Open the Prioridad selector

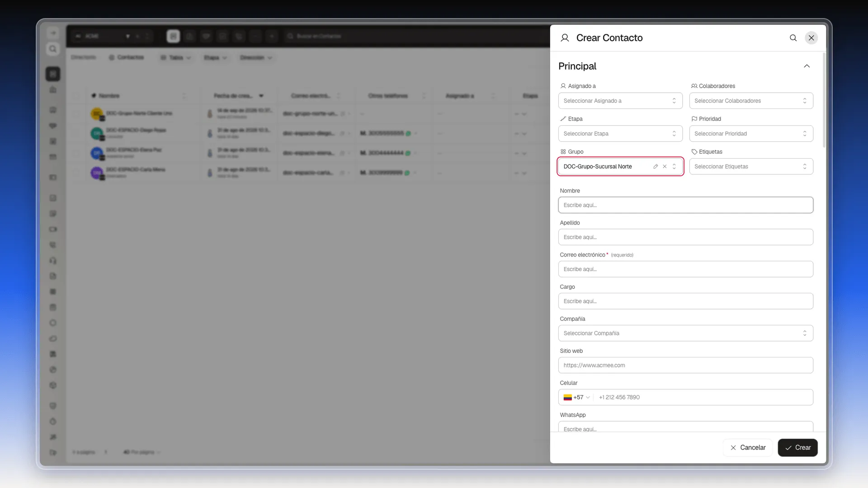point(751,134)
